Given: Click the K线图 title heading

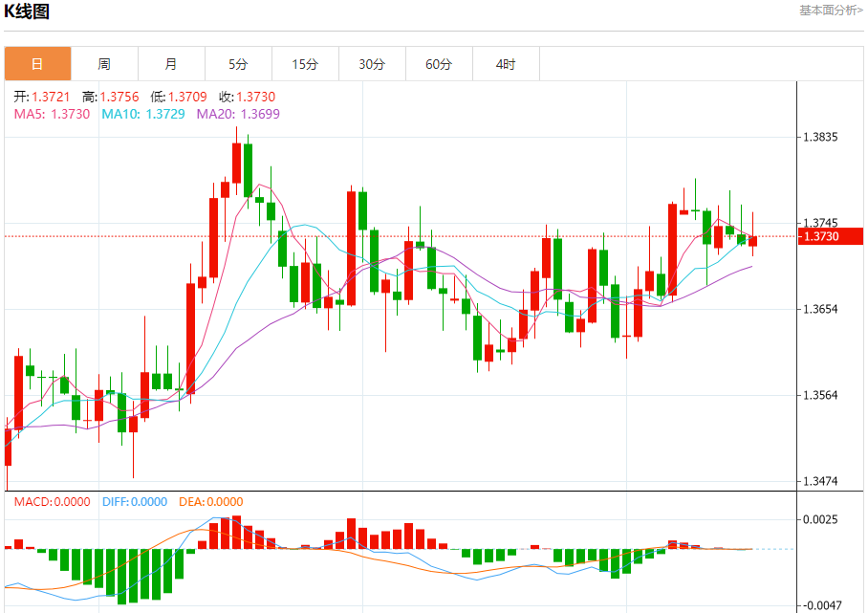Looking at the screenshot, I should point(27,11).
